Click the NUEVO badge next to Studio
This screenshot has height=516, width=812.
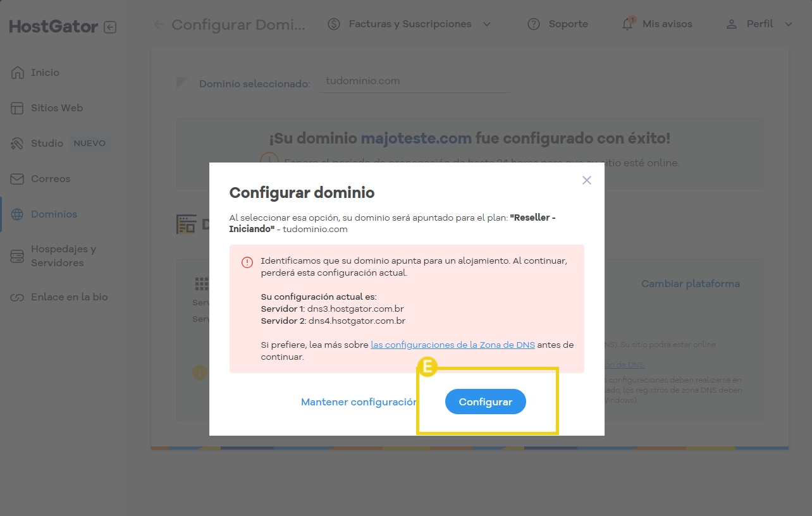click(x=89, y=144)
